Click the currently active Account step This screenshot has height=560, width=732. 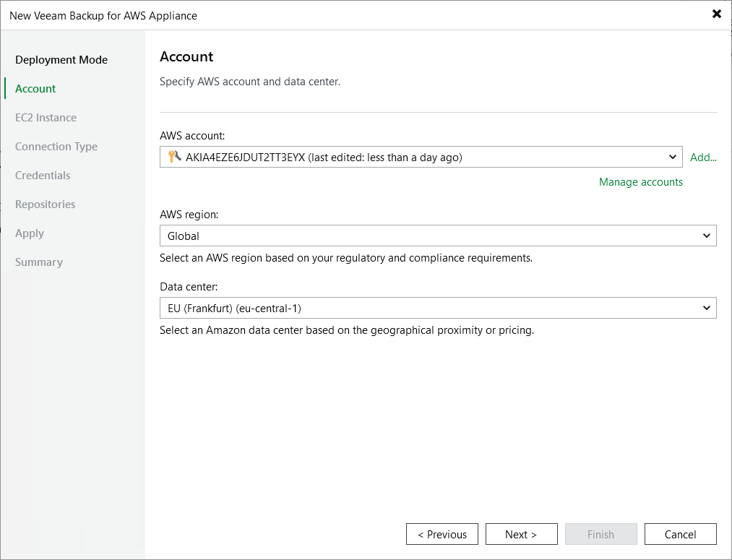35,88
